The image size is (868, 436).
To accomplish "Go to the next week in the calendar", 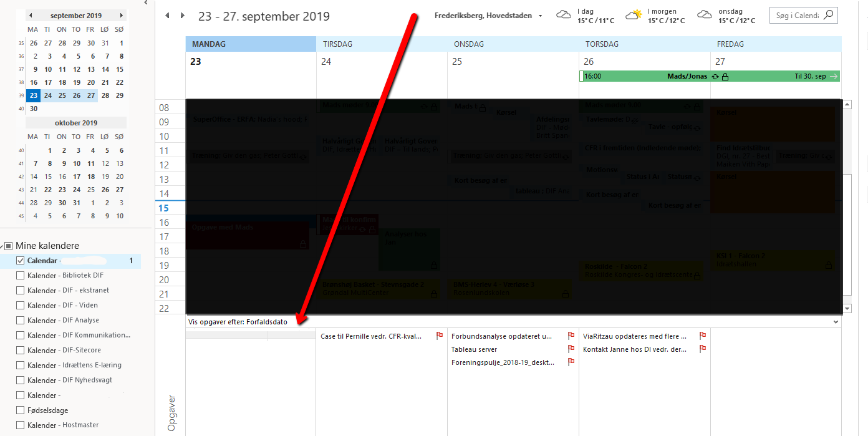I will [182, 16].
